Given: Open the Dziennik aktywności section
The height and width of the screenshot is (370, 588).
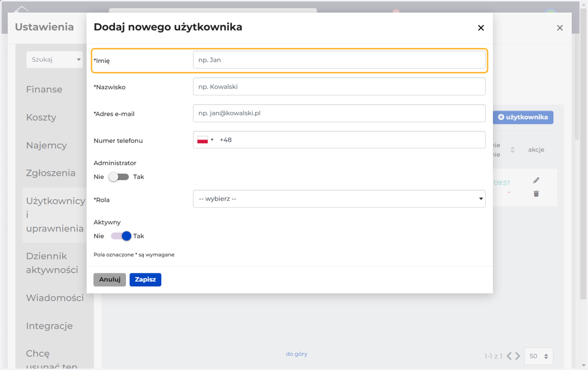Looking at the screenshot, I should pyautogui.click(x=52, y=263).
